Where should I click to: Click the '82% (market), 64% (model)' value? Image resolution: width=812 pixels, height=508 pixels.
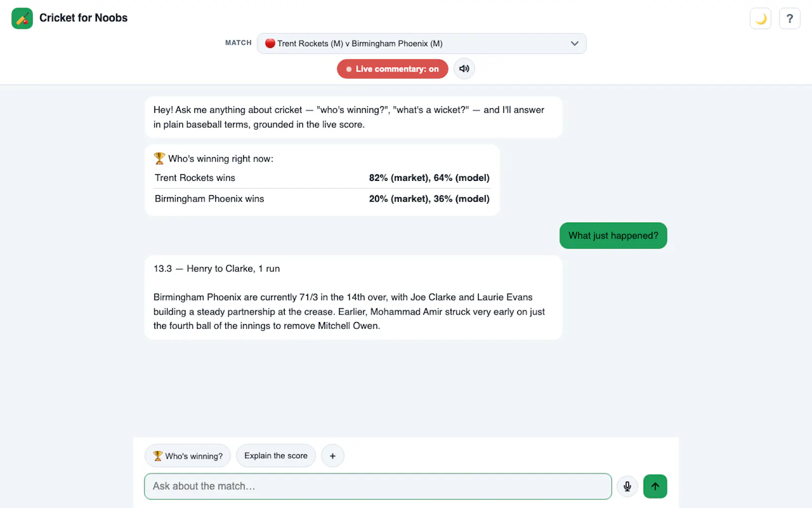pyautogui.click(x=429, y=178)
